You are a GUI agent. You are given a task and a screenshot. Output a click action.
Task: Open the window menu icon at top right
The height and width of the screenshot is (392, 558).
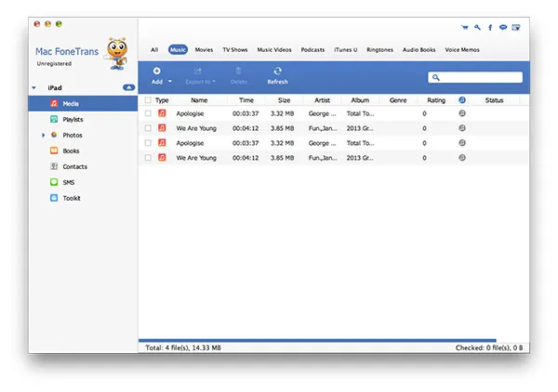[515, 27]
